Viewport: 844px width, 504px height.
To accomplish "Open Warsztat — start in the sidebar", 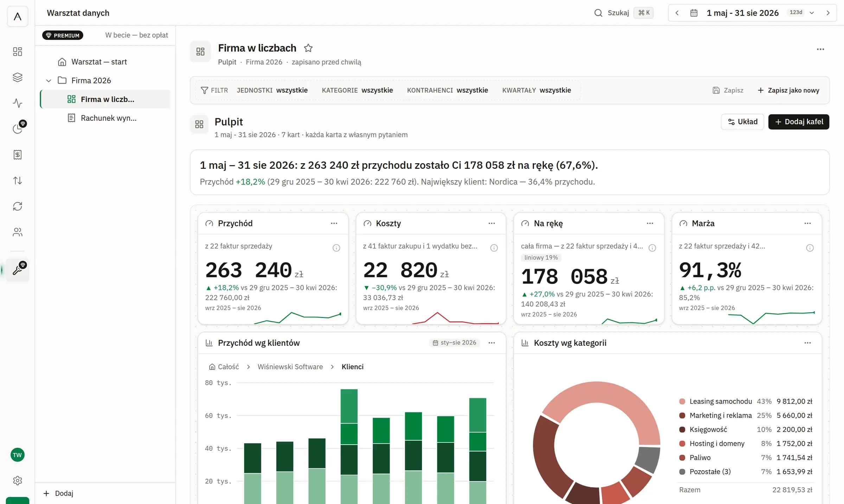I will (105, 62).
